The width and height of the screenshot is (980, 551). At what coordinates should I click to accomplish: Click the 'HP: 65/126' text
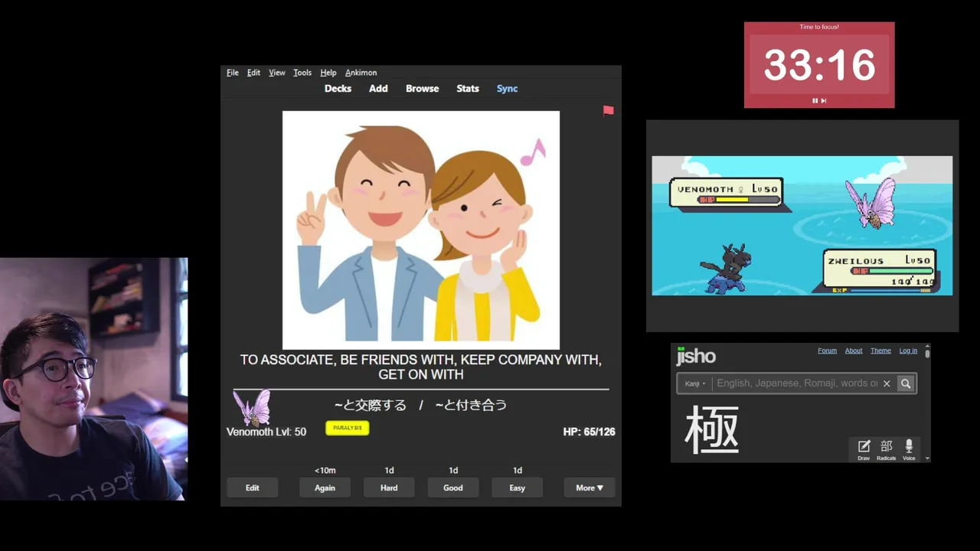589,432
